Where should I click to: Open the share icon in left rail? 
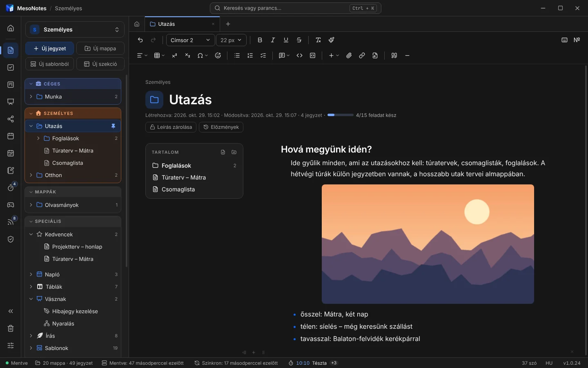point(11,119)
